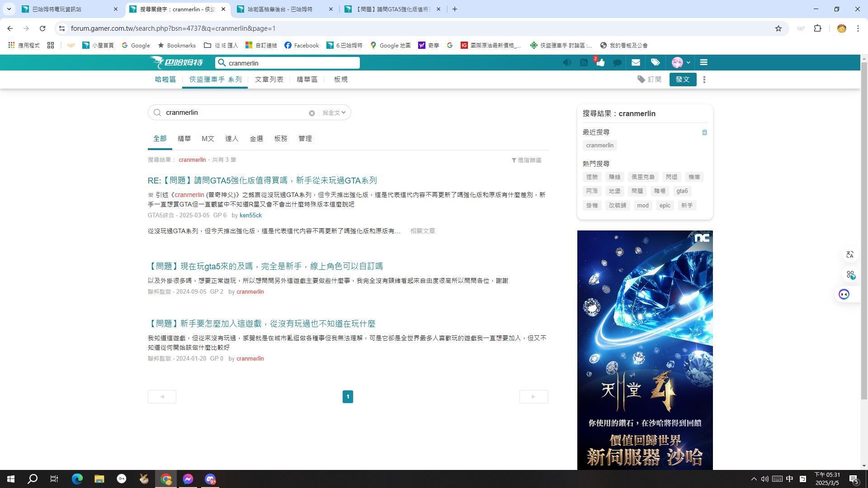Open the tags icon in header
868x488 pixels.
[655, 62]
